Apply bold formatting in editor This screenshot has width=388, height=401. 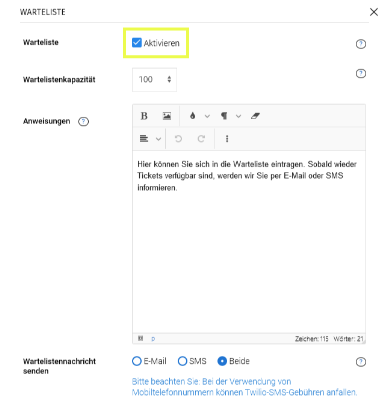[144, 116]
